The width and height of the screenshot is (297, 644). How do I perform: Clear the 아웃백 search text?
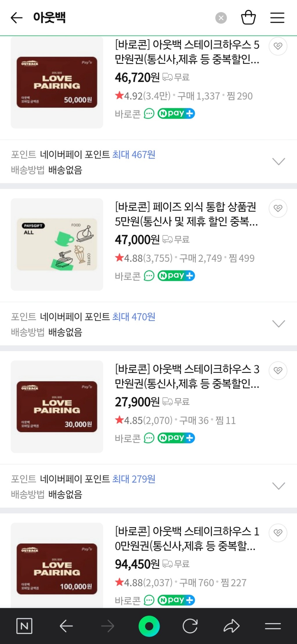pos(221,18)
